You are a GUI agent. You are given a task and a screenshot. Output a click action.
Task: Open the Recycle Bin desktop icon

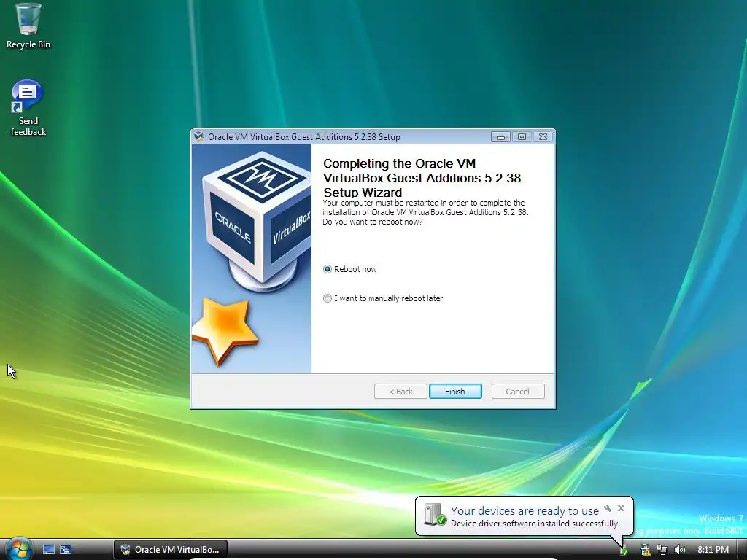tap(28, 26)
